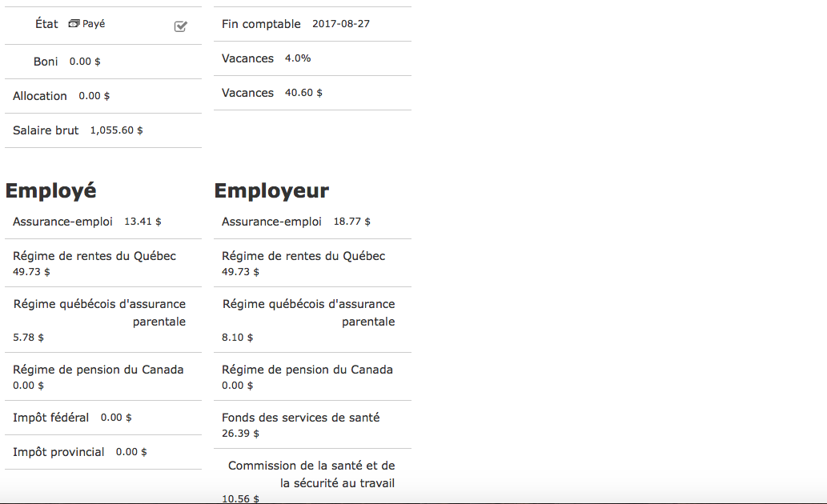Viewport: 827px width, 504px height.
Task: Click the Employeur section heading
Action: pyautogui.click(x=271, y=190)
